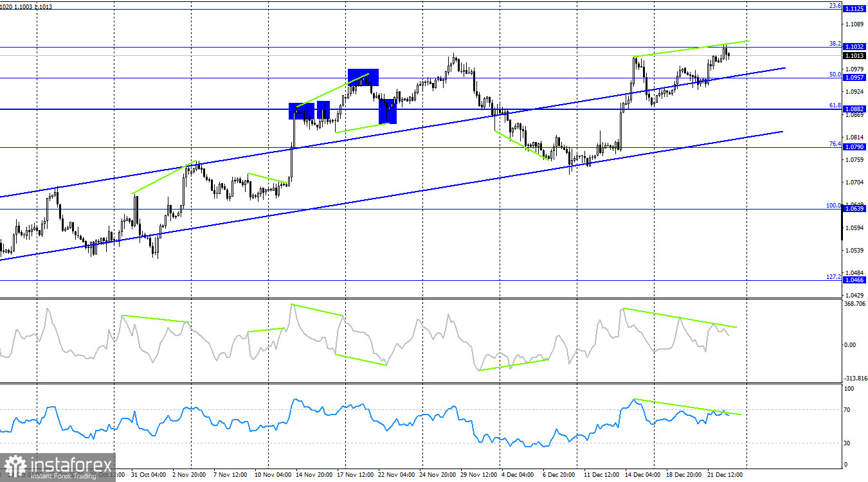Image resolution: width=868 pixels, height=482 pixels.
Task: Click the RSI 100 scale label
Action: (849, 389)
